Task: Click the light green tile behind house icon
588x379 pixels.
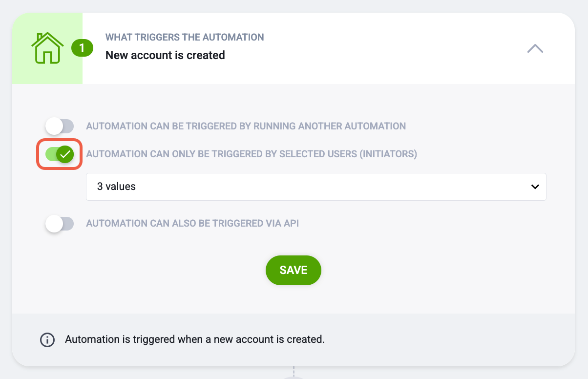Action: click(47, 48)
